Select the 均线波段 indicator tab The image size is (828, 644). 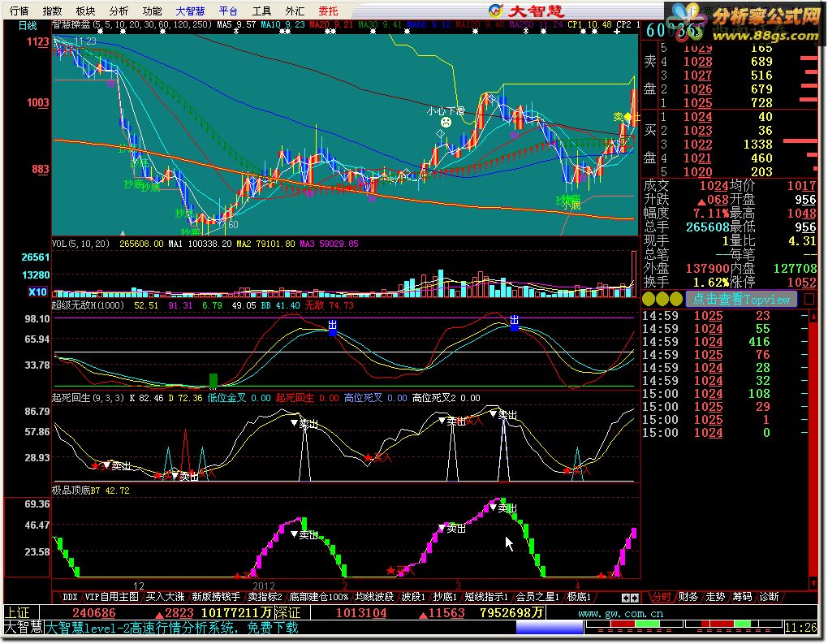tap(374, 597)
